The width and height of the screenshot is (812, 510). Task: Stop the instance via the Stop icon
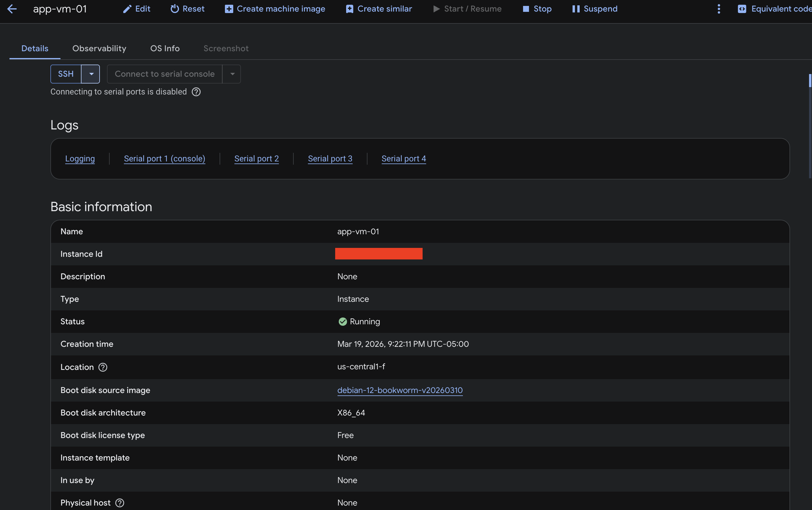pyautogui.click(x=526, y=9)
